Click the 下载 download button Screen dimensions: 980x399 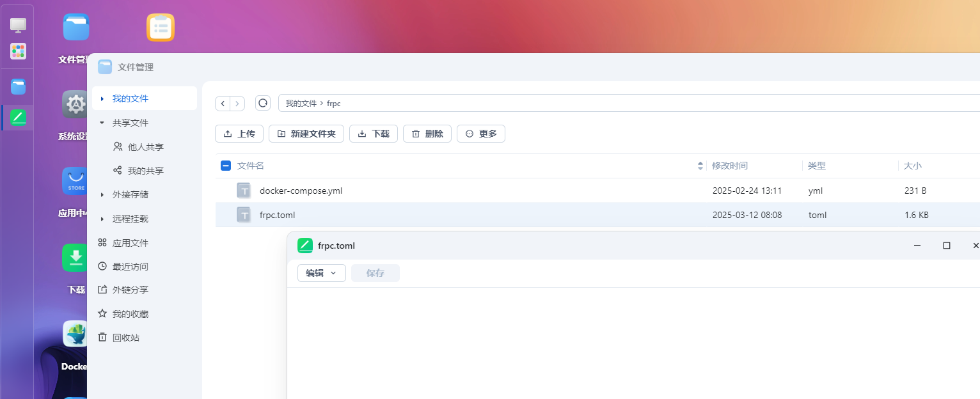click(x=374, y=134)
